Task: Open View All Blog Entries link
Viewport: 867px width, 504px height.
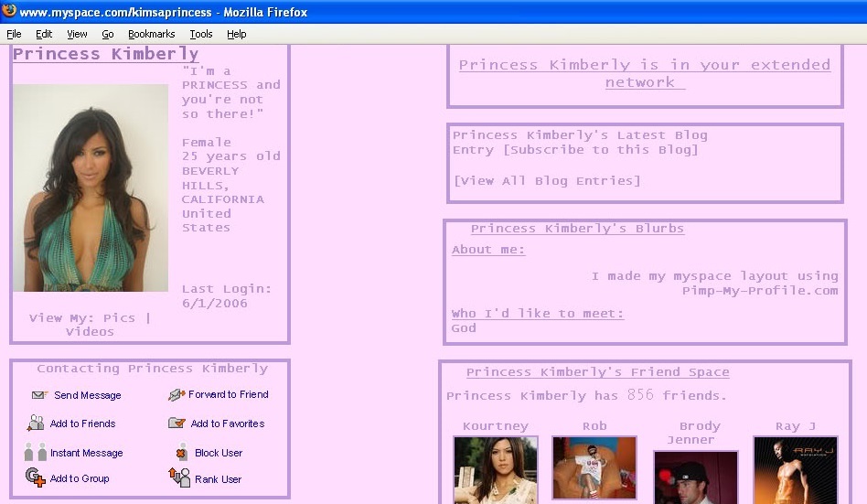Action: [x=546, y=181]
